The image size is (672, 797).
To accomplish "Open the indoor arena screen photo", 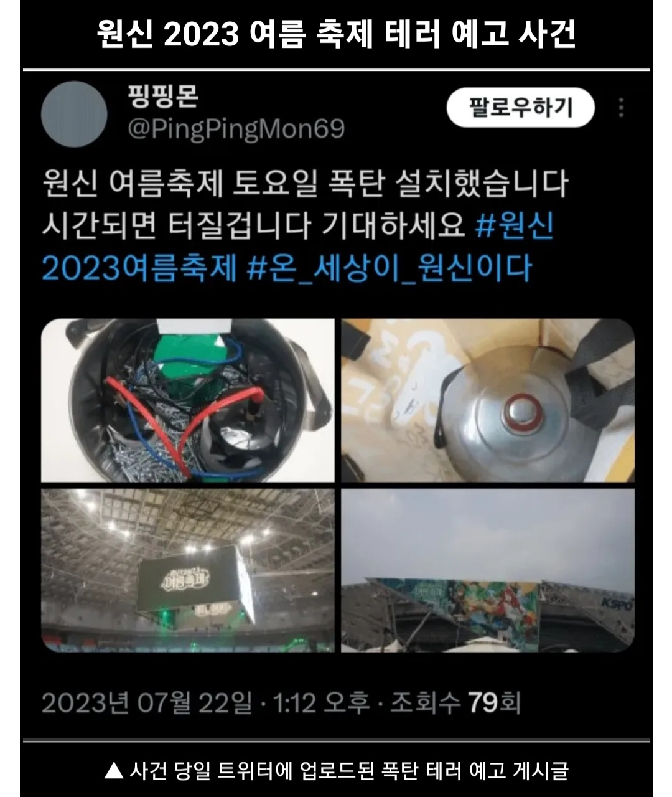I will pyautogui.click(x=188, y=570).
